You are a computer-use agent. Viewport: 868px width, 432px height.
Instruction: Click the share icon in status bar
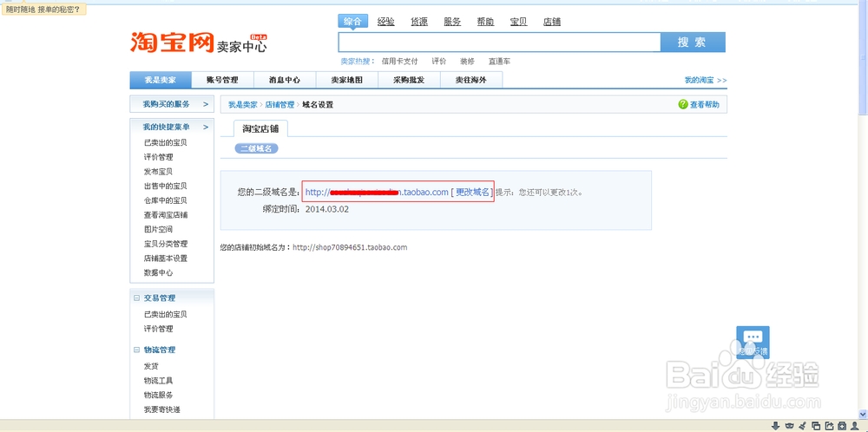pos(829,425)
